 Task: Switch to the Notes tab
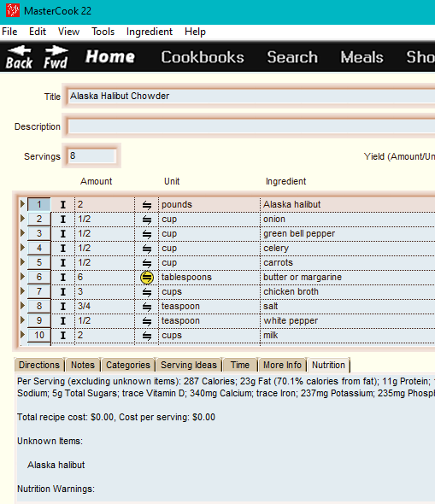[83, 365]
